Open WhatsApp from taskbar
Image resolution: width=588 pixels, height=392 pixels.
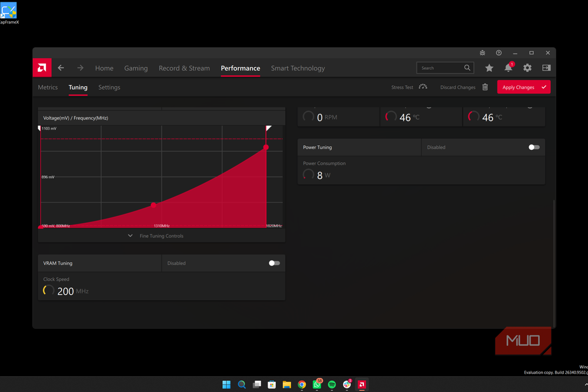click(x=318, y=384)
